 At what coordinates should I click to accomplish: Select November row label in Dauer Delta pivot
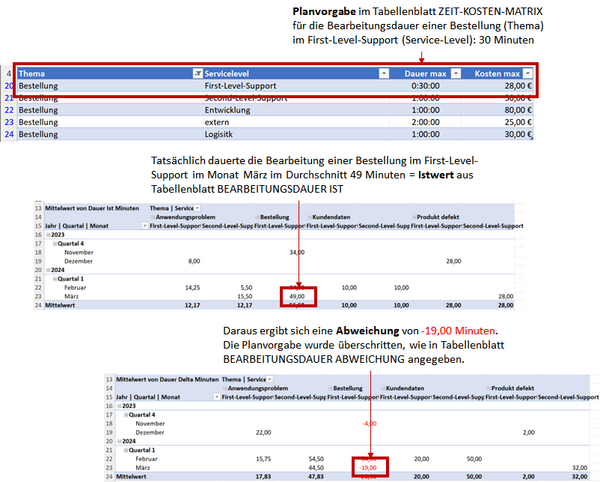pos(150,423)
